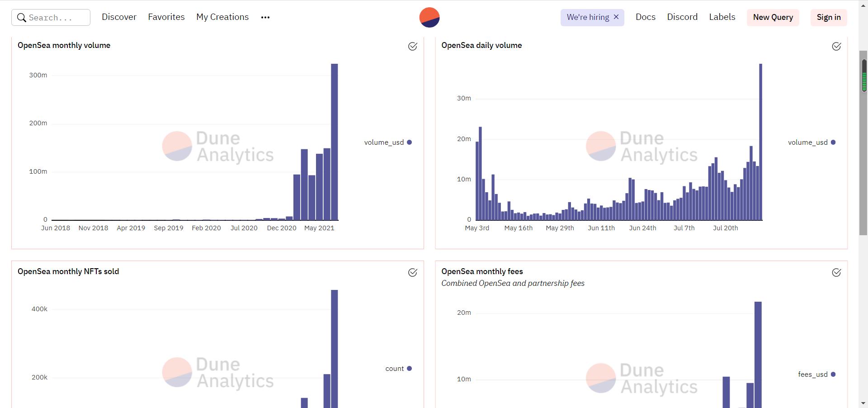This screenshot has height=408, width=868.
Task: Click the fees_usd legend label
Action: tap(813, 375)
